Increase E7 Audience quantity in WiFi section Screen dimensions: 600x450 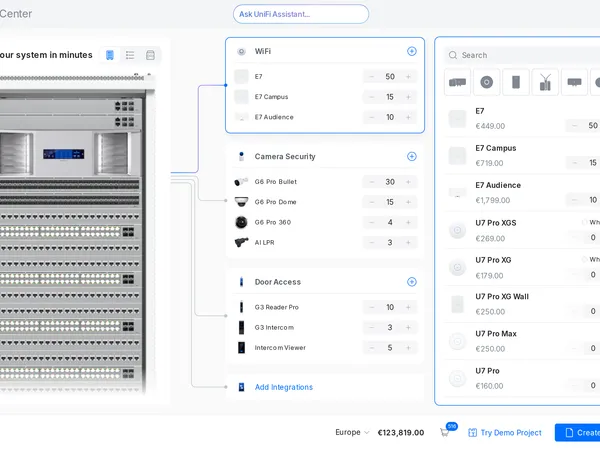[x=408, y=117]
